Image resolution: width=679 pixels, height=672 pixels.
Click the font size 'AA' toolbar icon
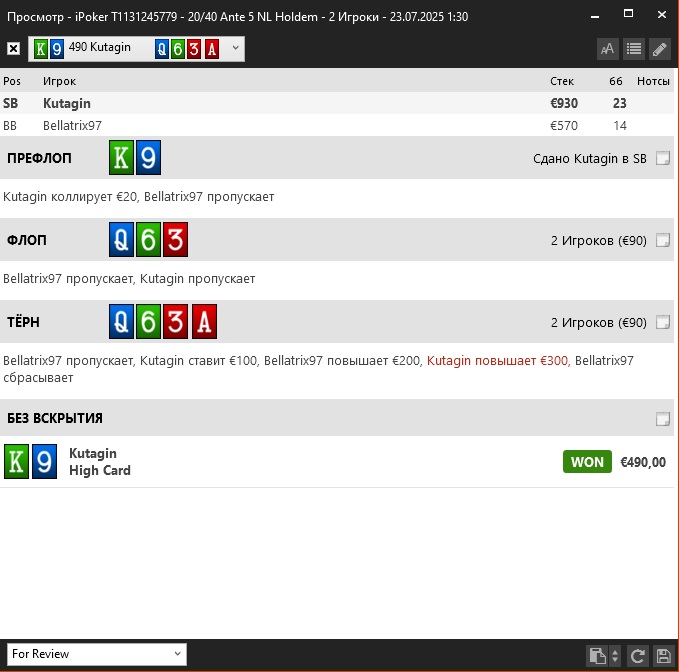pyautogui.click(x=608, y=49)
